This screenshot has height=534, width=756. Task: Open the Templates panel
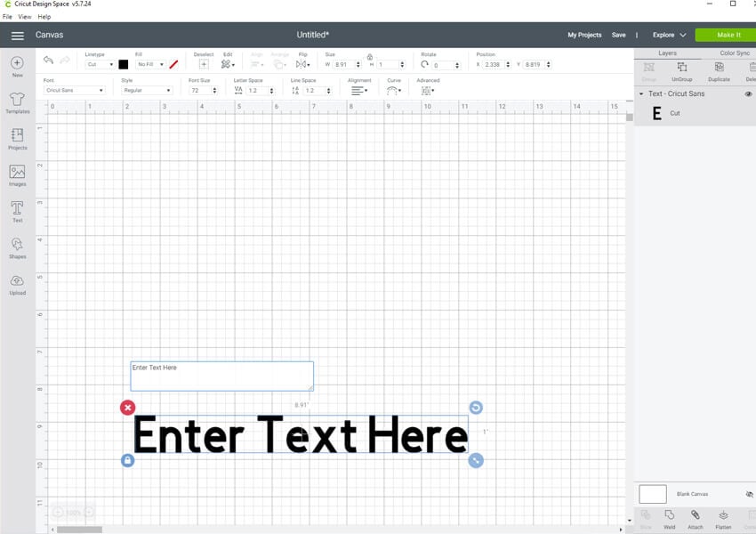[18, 102]
